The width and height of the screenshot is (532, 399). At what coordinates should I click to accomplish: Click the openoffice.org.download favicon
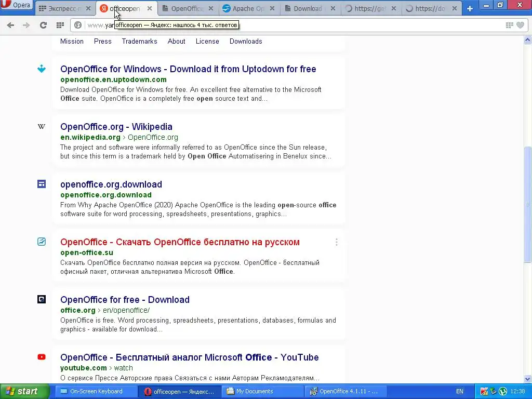[42, 184]
